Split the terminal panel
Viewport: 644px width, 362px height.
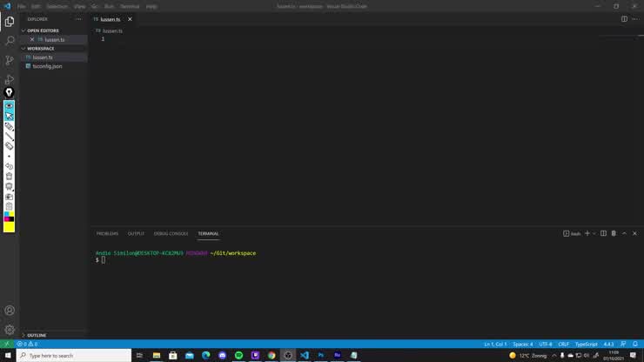[603, 233]
